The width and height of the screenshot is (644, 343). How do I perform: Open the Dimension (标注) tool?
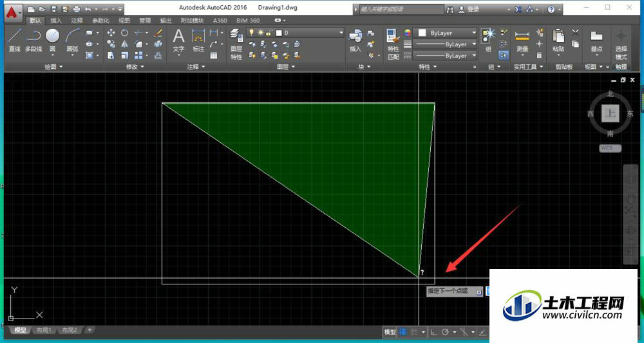pos(198,41)
